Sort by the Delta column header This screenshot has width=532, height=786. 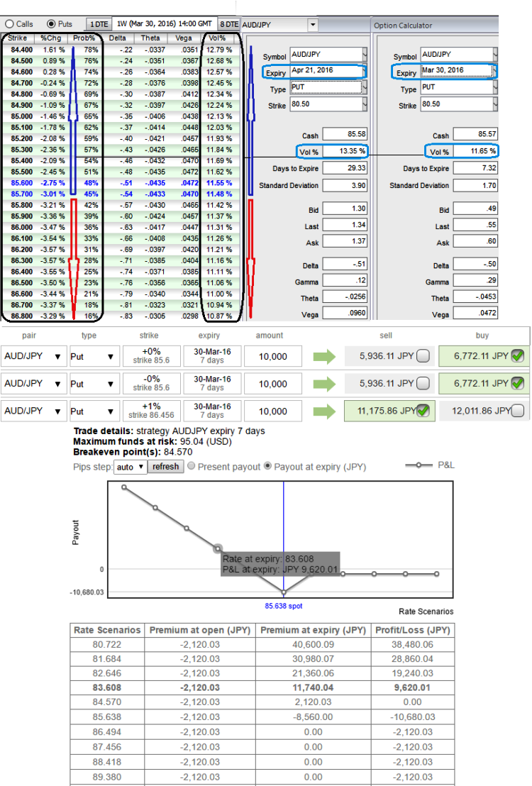(117, 38)
